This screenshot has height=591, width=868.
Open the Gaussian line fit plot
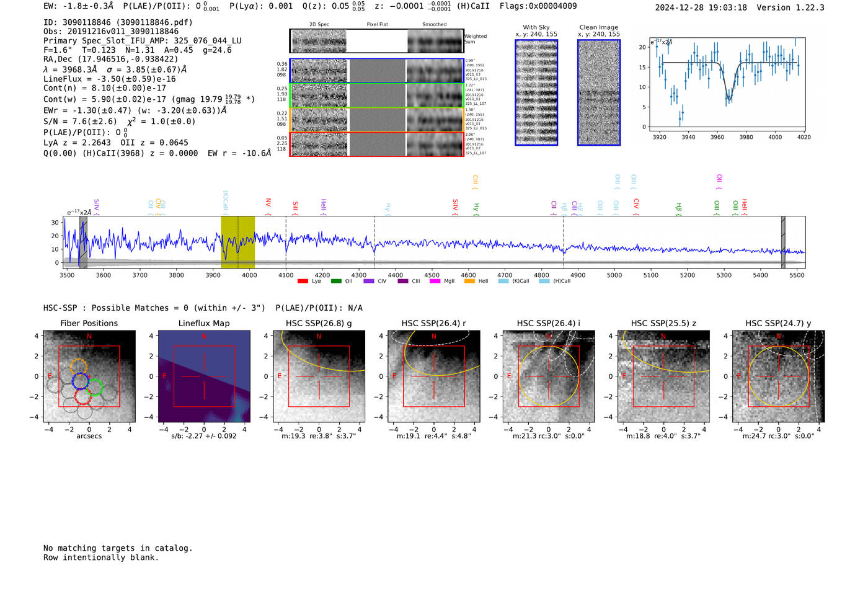pyautogui.click(x=727, y=85)
